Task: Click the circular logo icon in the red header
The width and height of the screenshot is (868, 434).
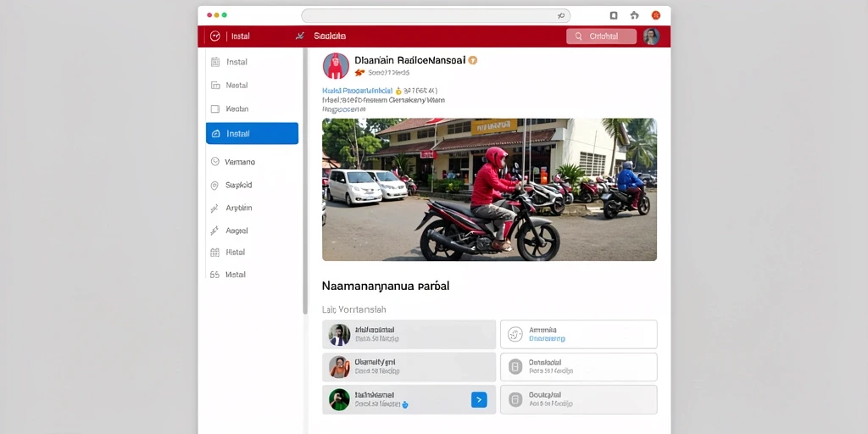Action: 215,36
